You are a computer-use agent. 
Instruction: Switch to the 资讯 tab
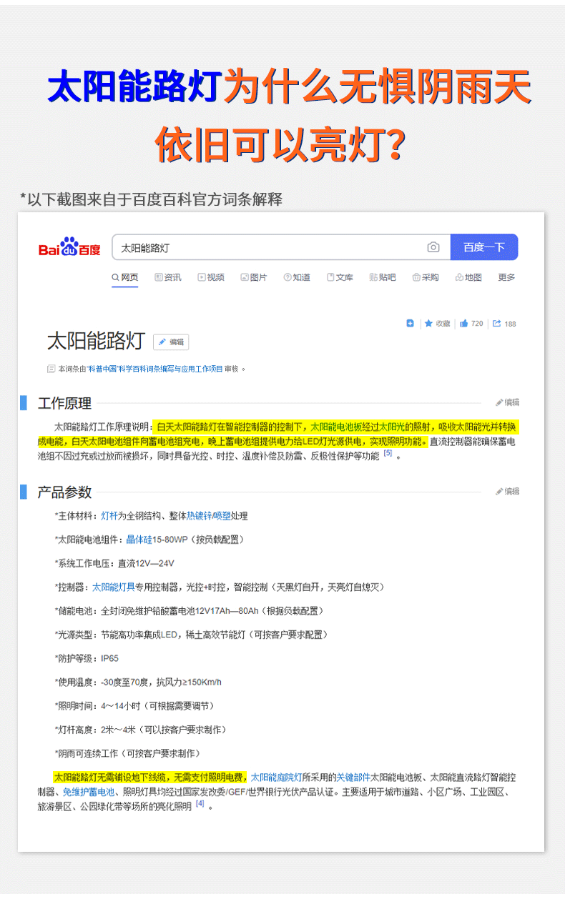(168, 277)
